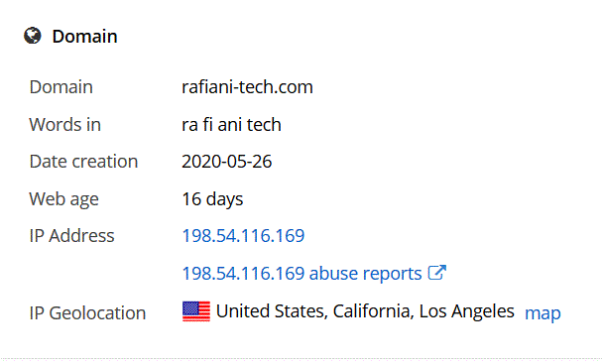Open the 198.54.116.169 IP address link
This screenshot has width=603, height=364.
(243, 235)
